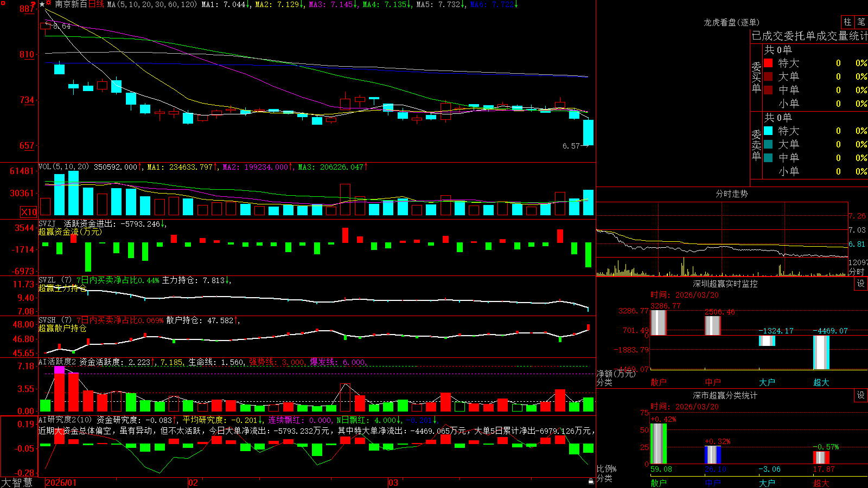Select the 03 month marker on timeline

393,483
